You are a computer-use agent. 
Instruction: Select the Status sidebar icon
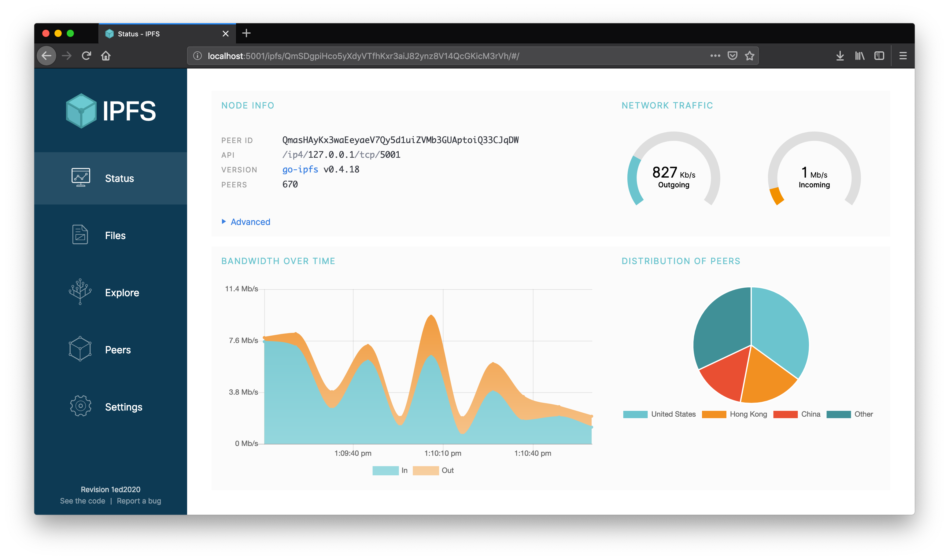[x=80, y=178]
